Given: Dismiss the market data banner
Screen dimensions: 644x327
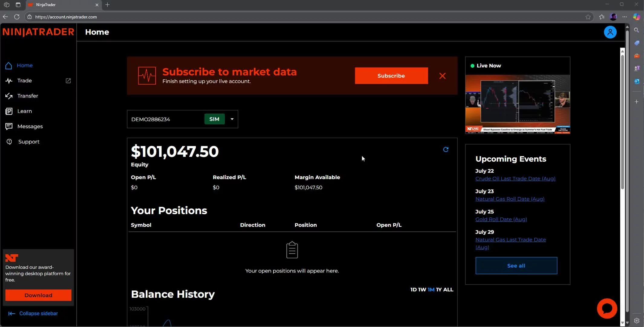Looking at the screenshot, I should (442, 76).
